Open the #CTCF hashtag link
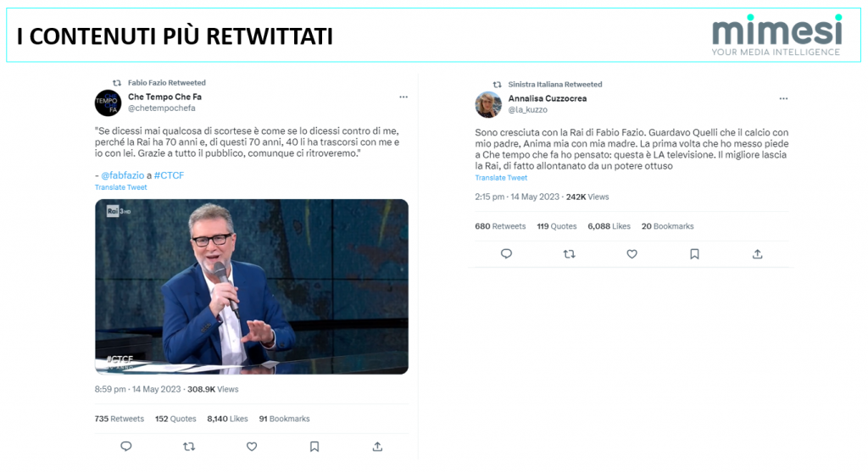This screenshot has height=472, width=868. (169, 175)
